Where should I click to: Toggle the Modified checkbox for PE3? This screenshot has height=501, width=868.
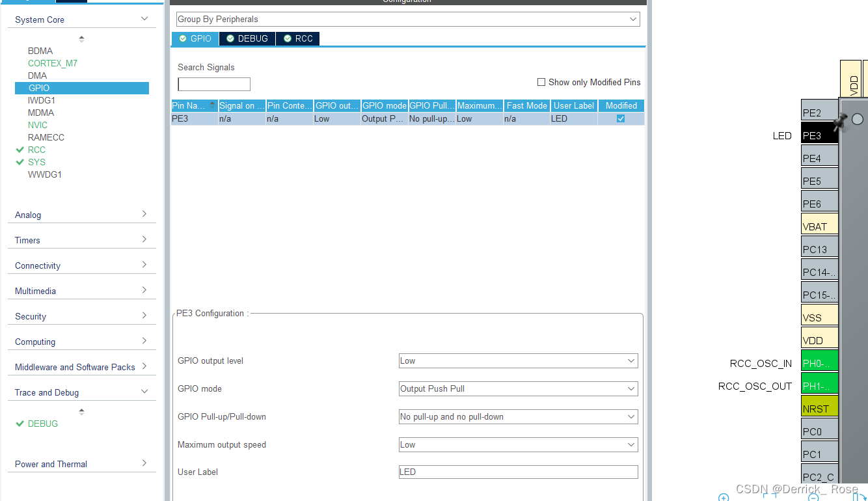pos(621,118)
